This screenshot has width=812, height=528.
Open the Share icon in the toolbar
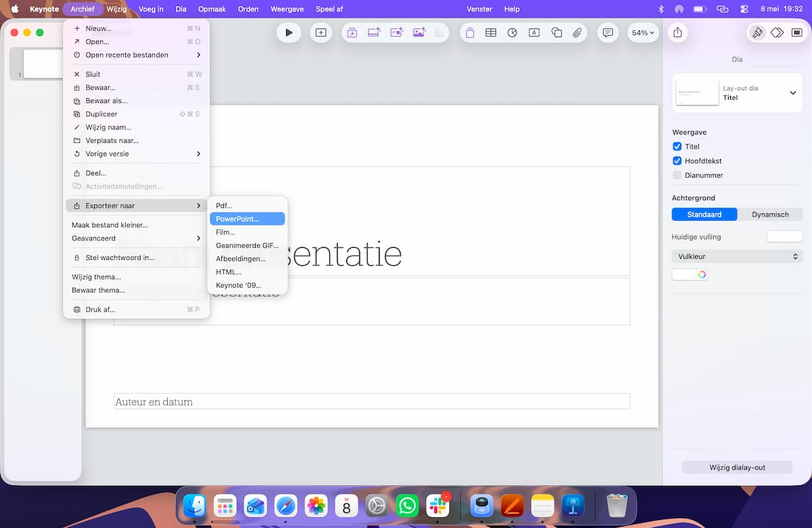(x=678, y=32)
